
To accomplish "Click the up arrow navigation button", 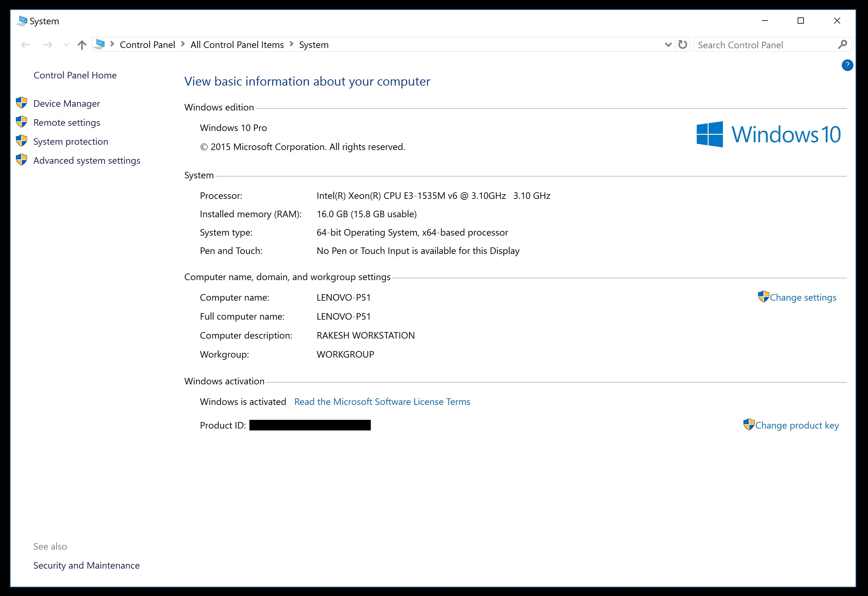I will coord(82,45).
